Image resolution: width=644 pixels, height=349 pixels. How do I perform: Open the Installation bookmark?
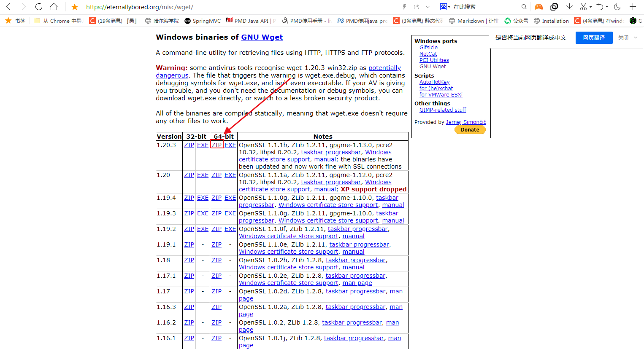(551, 21)
